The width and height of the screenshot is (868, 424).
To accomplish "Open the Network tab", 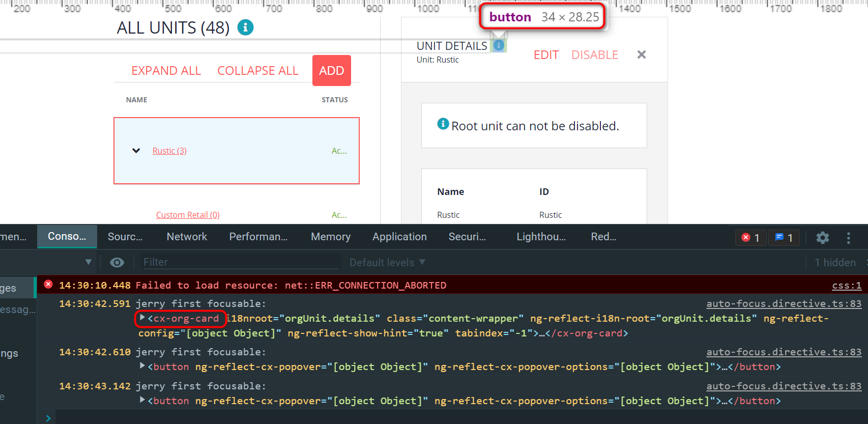I will tap(187, 237).
